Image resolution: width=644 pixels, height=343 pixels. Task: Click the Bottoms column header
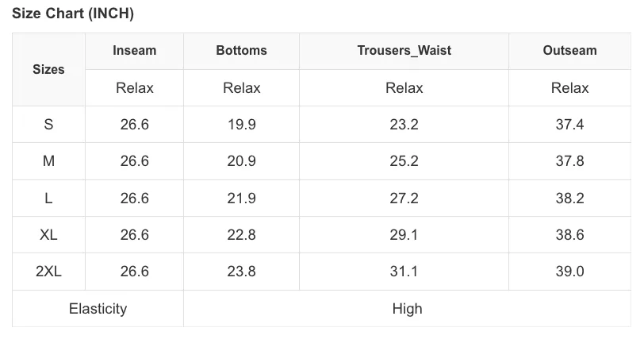(241, 51)
